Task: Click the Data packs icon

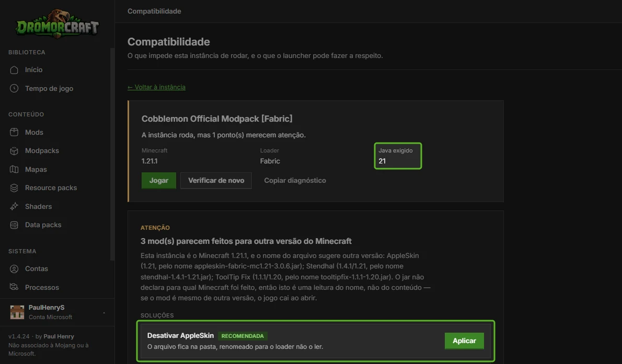Action: pos(14,225)
